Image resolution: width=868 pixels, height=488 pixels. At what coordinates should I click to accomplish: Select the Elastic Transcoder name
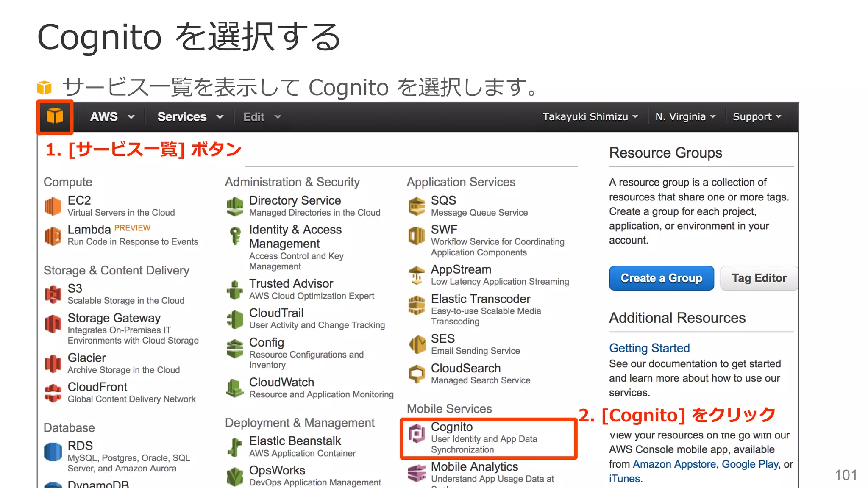pos(481,299)
